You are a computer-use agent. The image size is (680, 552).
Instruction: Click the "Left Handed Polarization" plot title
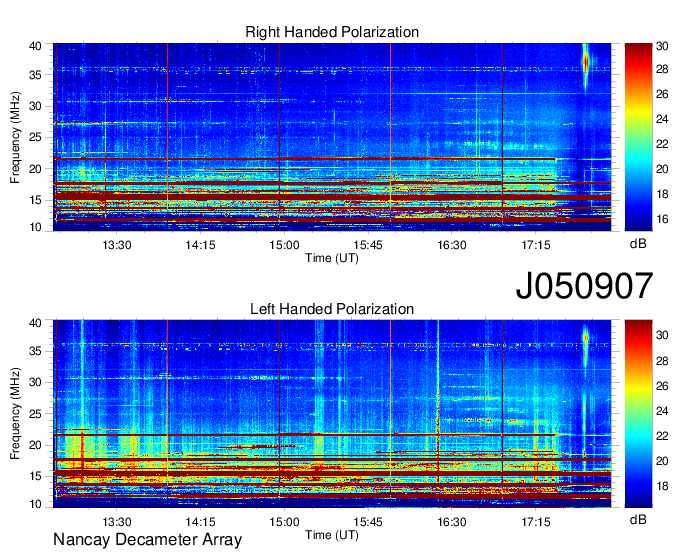click(332, 309)
